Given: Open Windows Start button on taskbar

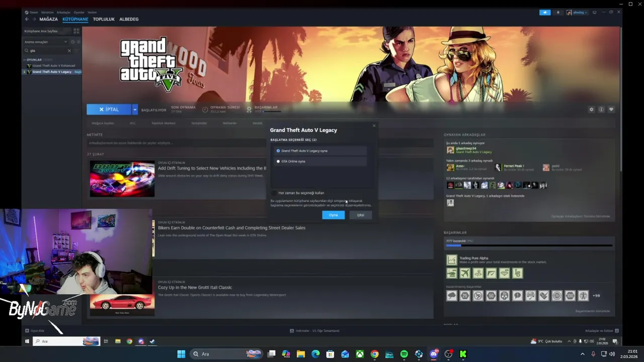Looking at the screenshot, I should [x=181, y=354].
